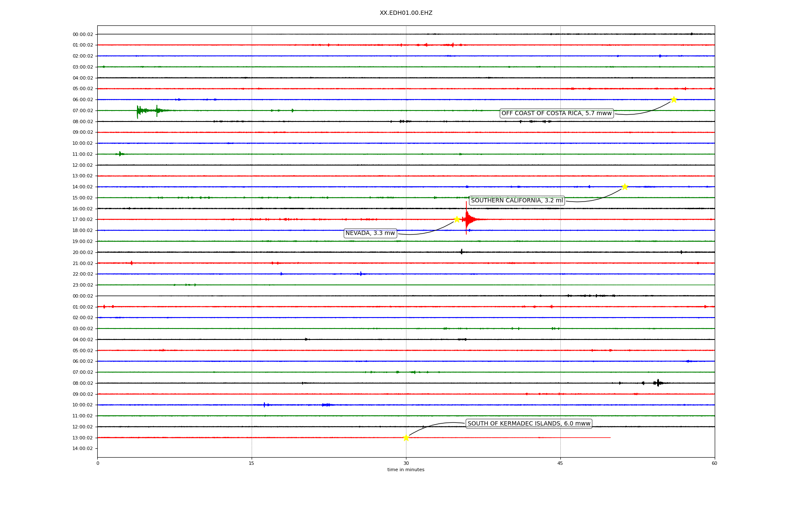Click the Costa Rica earthquake star marker
Viewport: 812px width, 508px height.
(x=674, y=99)
